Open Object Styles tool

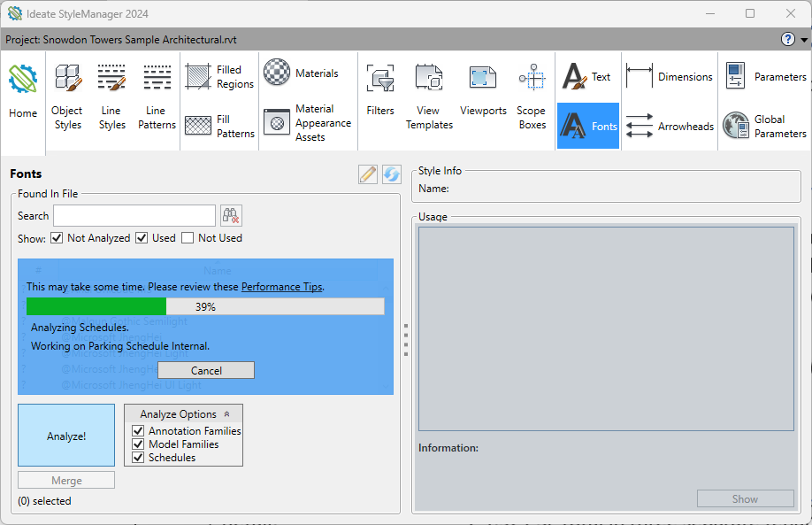tap(67, 97)
